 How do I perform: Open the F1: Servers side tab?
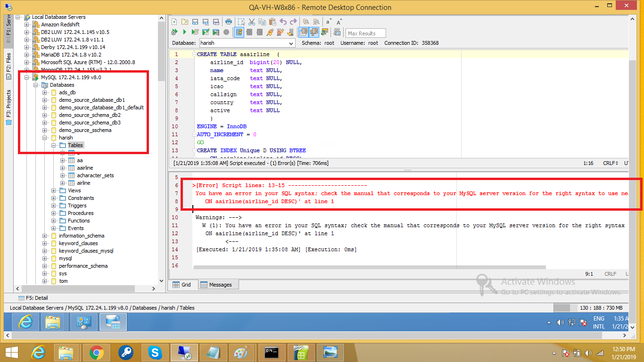(x=8, y=30)
